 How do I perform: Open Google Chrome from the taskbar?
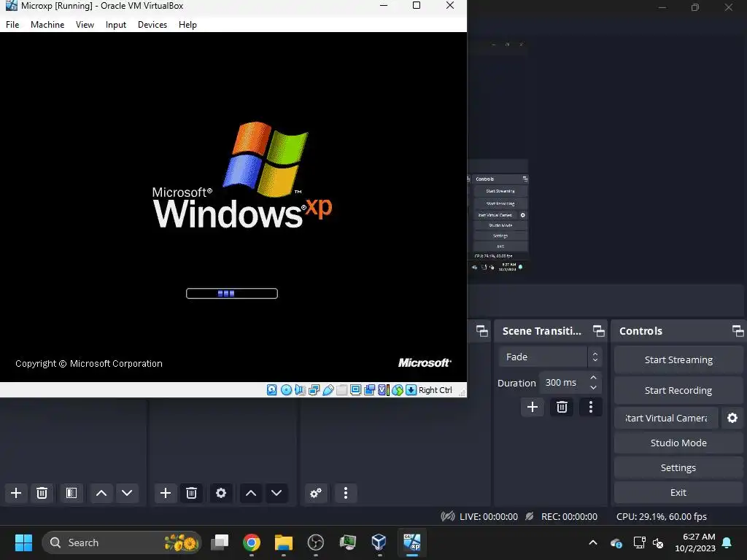(x=252, y=542)
